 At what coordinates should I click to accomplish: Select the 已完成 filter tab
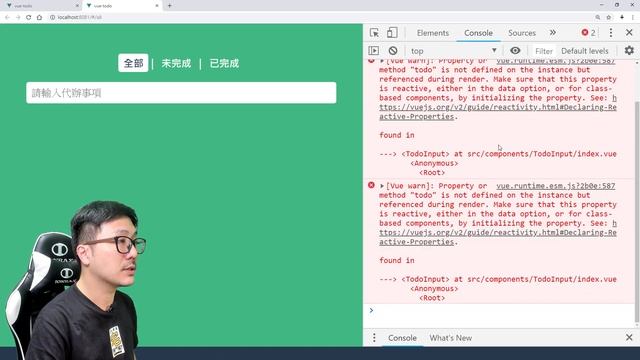click(224, 63)
